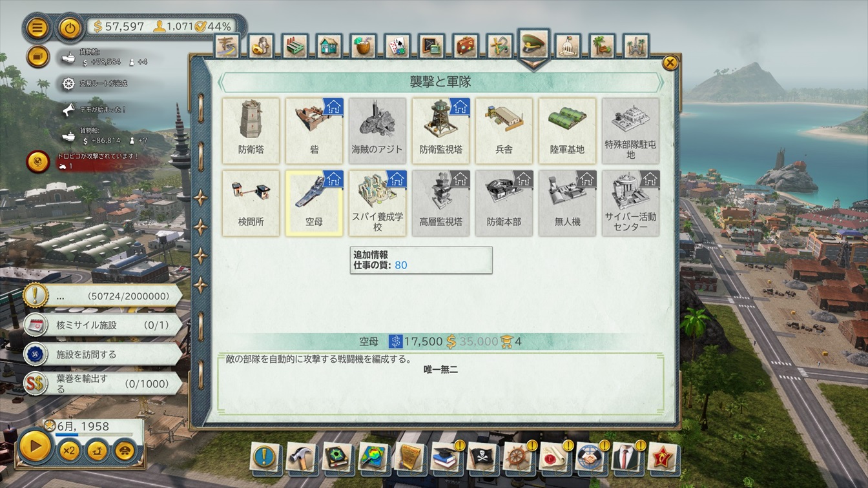
Task: Expand the 葉巻を輸出する export task
Action: point(103,383)
